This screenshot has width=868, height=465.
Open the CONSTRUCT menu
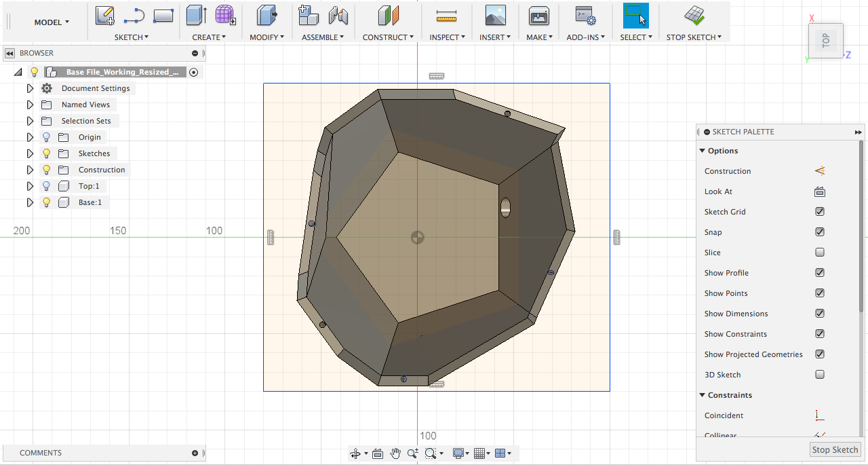(x=388, y=37)
